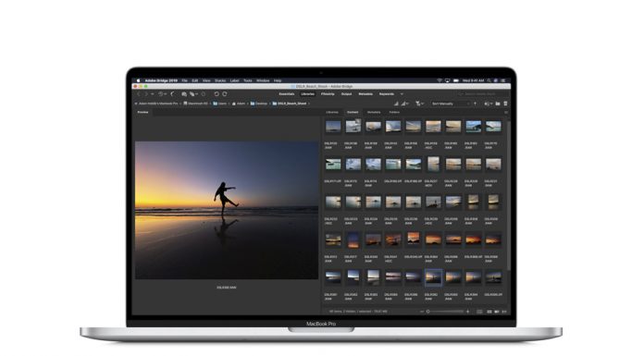Rotate image 90° counterclockwise
Screen dimensions: 644x356
pyautogui.click(x=217, y=94)
